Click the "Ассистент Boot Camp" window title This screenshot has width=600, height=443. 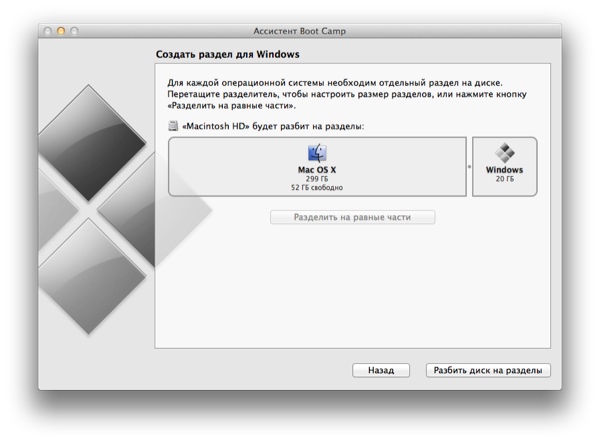300,31
